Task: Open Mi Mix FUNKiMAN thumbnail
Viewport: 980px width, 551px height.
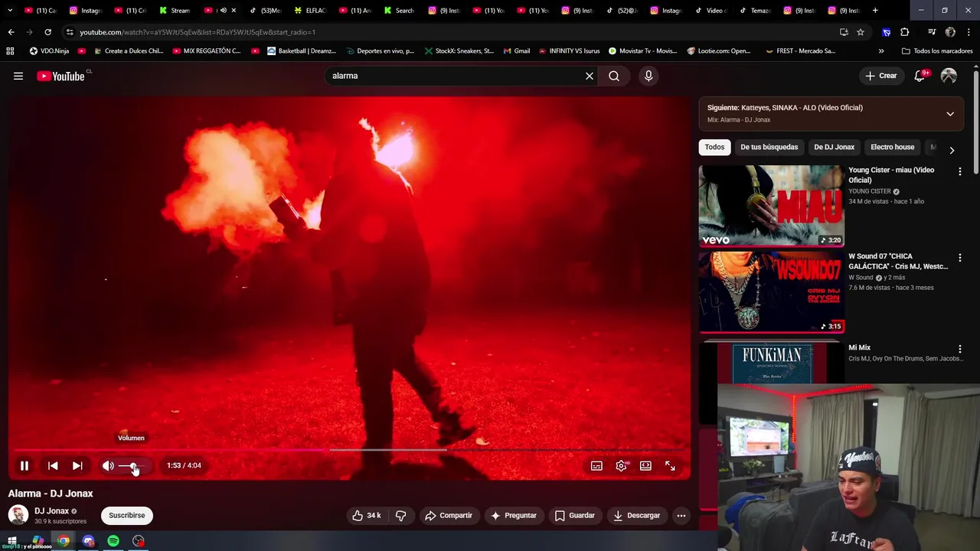Action: coord(771,363)
